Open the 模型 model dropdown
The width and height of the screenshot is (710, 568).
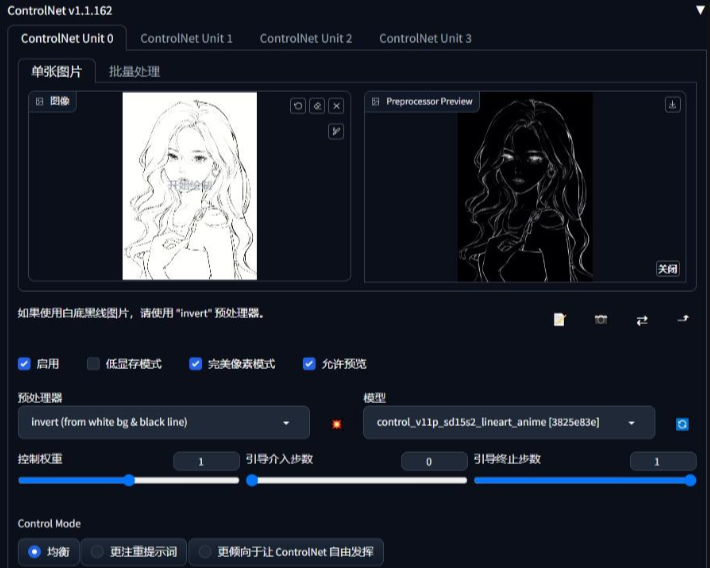point(509,423)
